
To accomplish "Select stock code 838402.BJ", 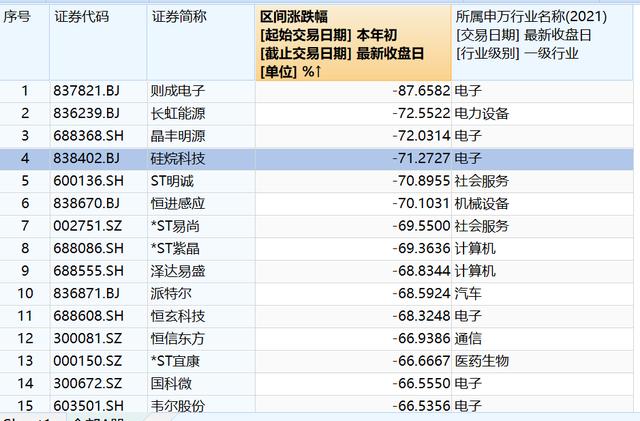I will [87, 158].
